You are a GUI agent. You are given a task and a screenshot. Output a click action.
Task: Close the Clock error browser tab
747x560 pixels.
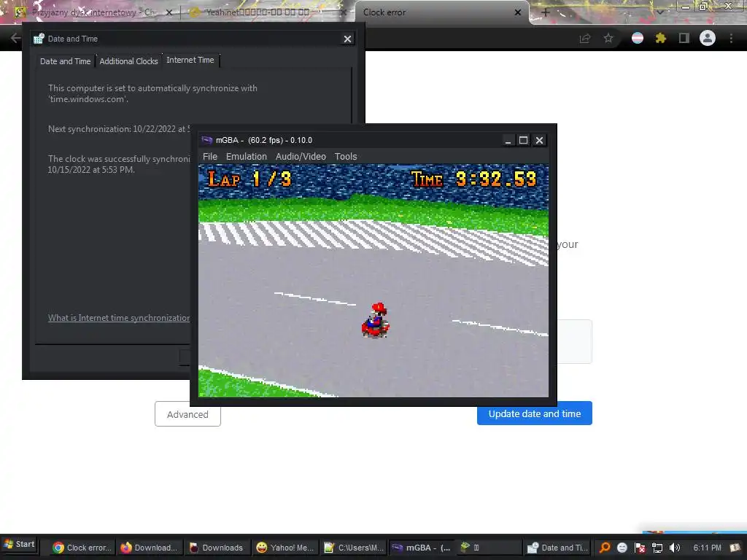pos(517,12)
